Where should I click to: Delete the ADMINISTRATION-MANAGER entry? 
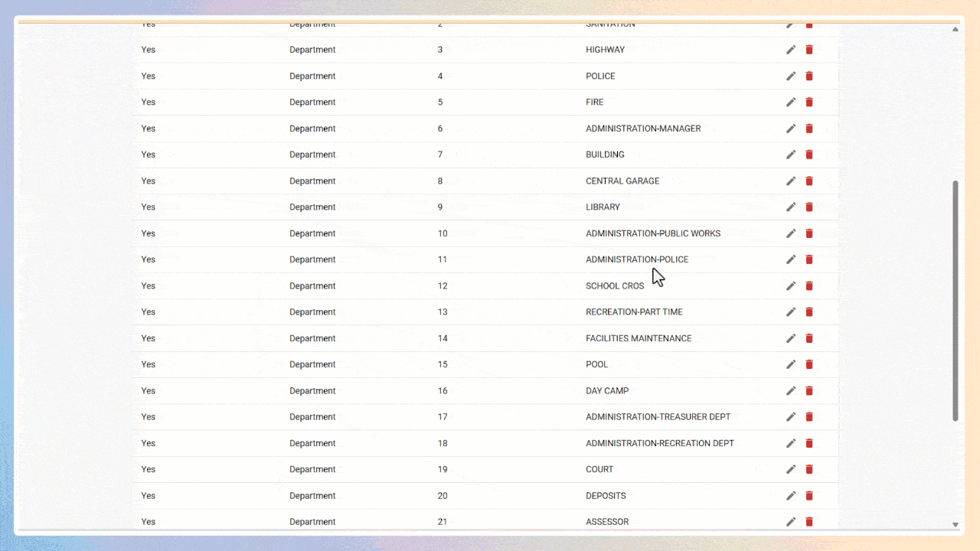click(x=809, y=129)
